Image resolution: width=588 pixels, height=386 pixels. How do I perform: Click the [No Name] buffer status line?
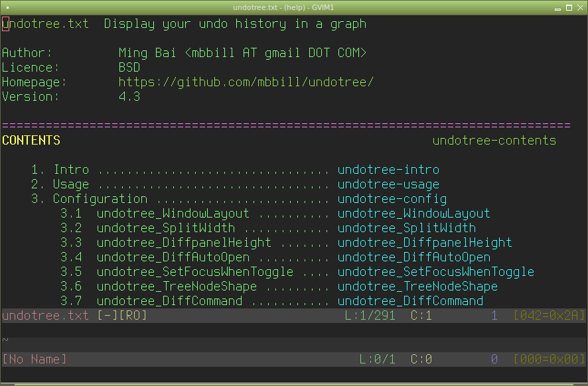pyautogui.click(x=294, y=359)
